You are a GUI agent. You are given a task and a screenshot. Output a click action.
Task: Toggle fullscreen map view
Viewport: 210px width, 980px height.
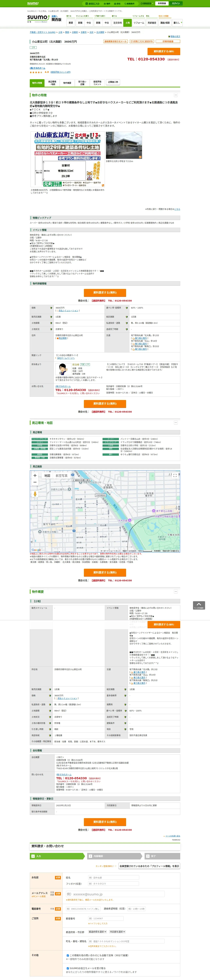click(175, 475)
